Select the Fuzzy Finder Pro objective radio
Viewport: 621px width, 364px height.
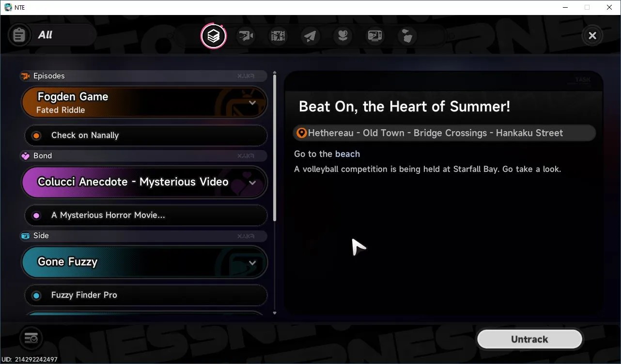(36, 295)
